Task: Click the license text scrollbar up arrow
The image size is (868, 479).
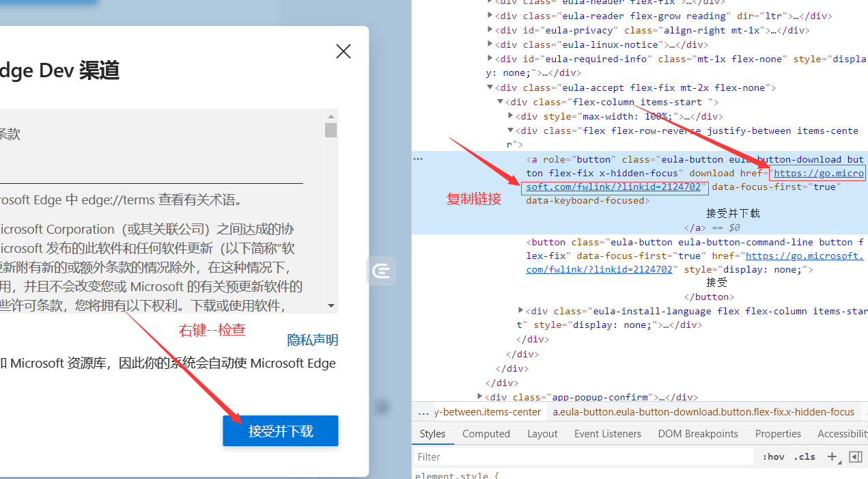Action: click(x=331, y=116)
